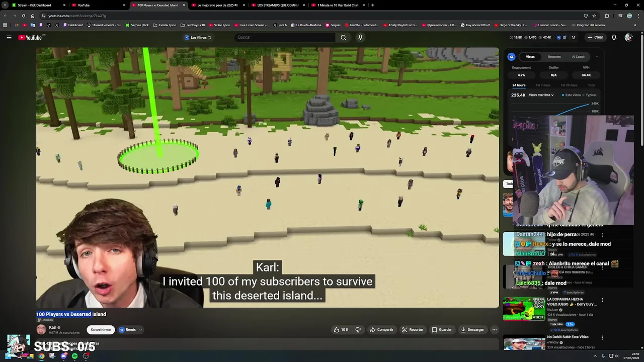Viewport: 644px width, 362px height.
Task: Open the YouTube hamburger guide menu
Action: coord(9,37)
